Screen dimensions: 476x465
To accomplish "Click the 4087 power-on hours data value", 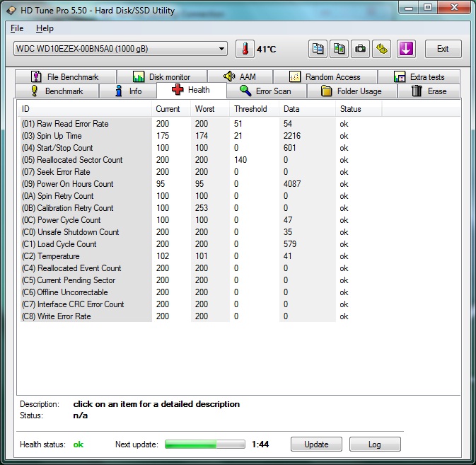I will 292,184.
